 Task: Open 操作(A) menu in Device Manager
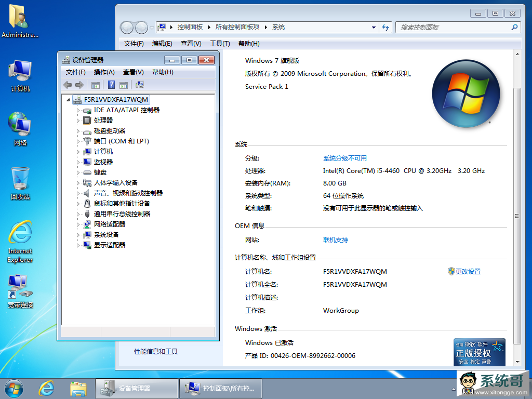(x=104, y=72)
